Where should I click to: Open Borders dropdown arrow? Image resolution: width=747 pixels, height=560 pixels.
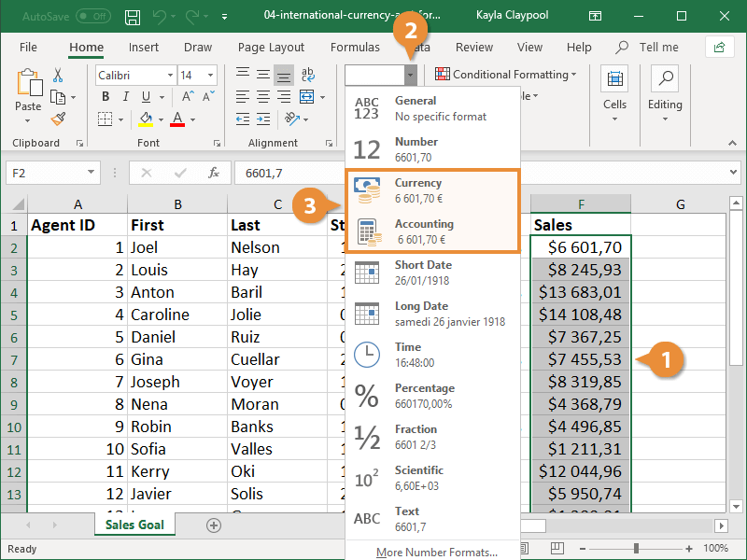[x=121, y=119]
